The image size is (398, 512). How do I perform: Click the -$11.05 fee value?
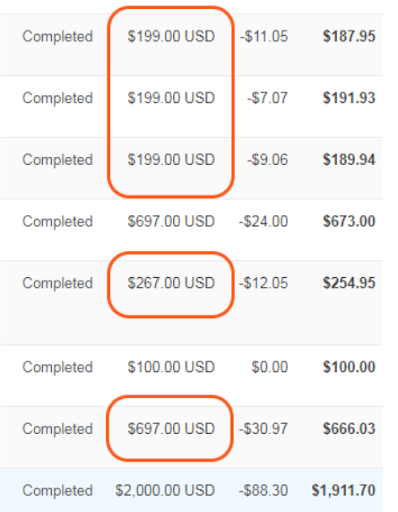(x=264, y=36)
